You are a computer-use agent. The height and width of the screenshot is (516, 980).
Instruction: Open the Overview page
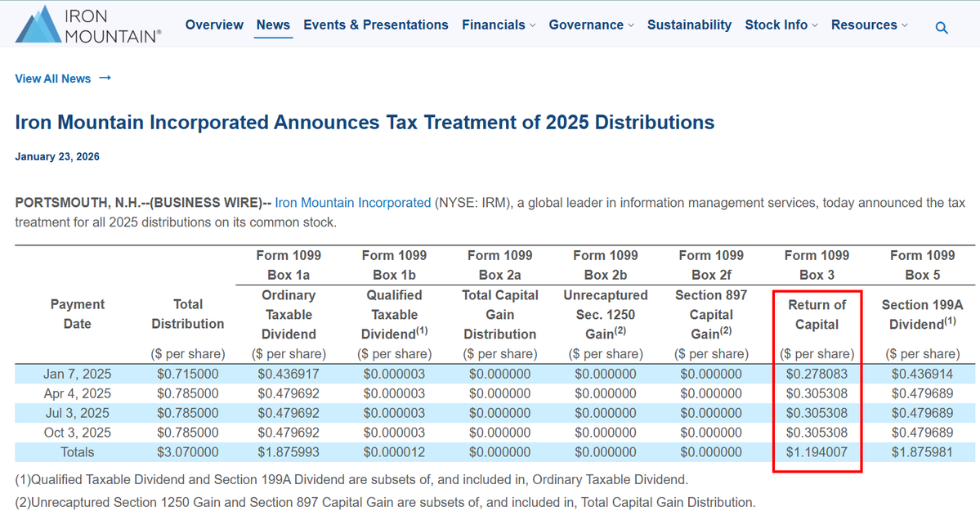214,25
